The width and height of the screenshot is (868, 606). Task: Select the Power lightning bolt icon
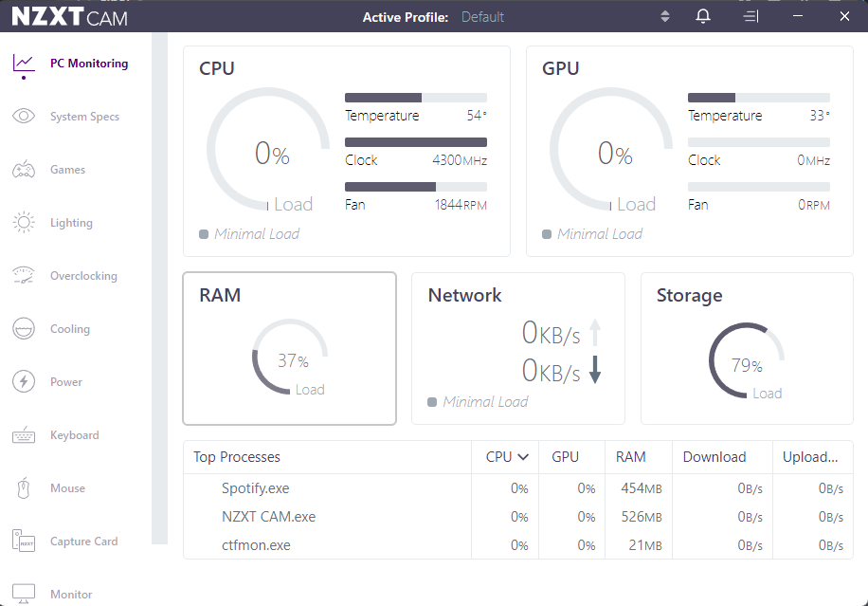pos(24,382)
